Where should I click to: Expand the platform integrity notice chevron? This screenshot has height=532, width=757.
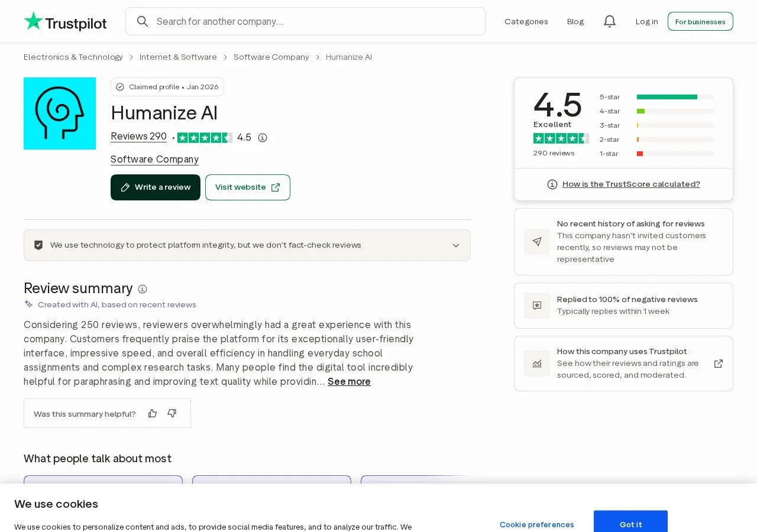point(456,245)
